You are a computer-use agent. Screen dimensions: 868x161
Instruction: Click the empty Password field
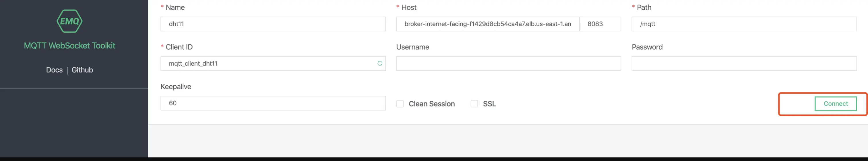[744, 64]
